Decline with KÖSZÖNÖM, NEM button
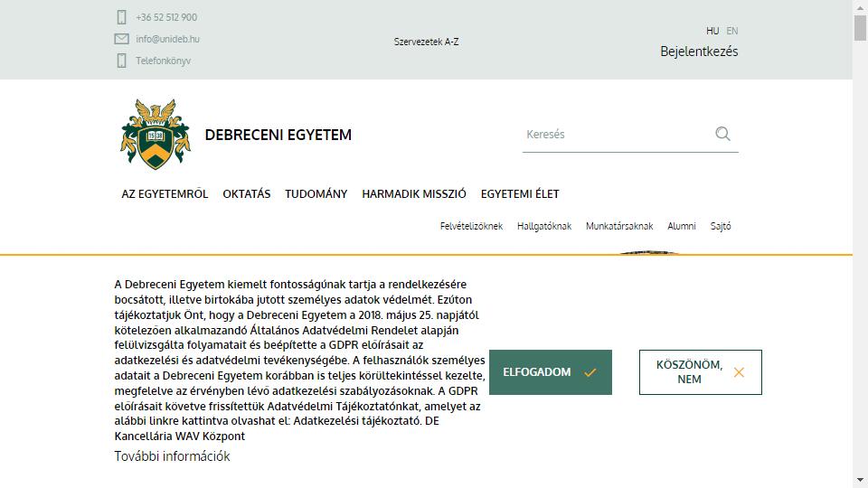This screenshot has height=488, width=868. [x=700, y=372]
